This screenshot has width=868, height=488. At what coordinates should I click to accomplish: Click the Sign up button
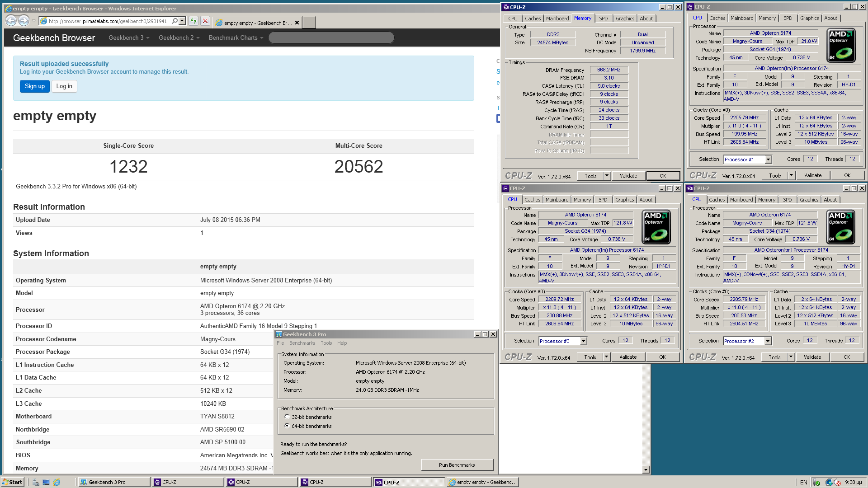pos(35,86)
